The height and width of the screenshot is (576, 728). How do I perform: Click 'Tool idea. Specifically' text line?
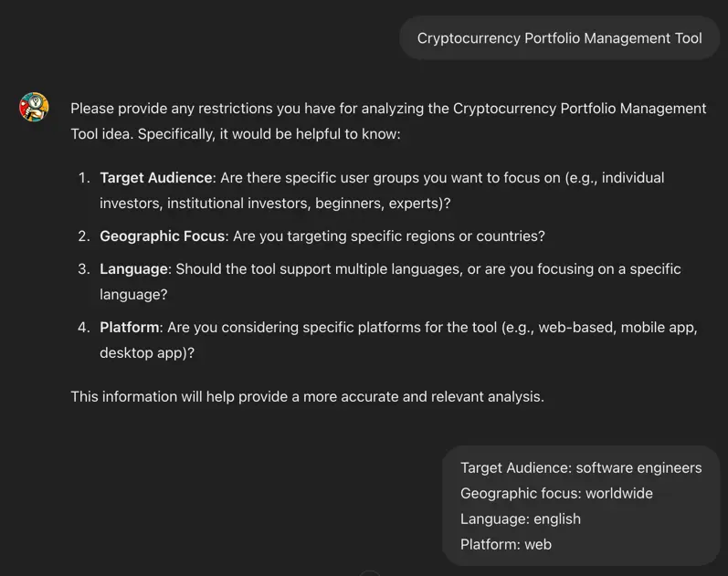[236, 134]
